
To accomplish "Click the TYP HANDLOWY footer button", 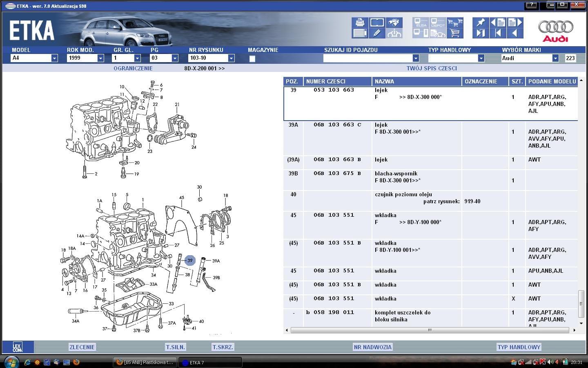I will (x=519, y=347).
